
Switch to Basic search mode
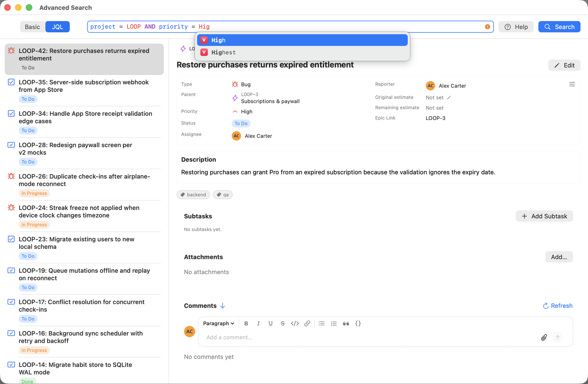pos(32,27)
